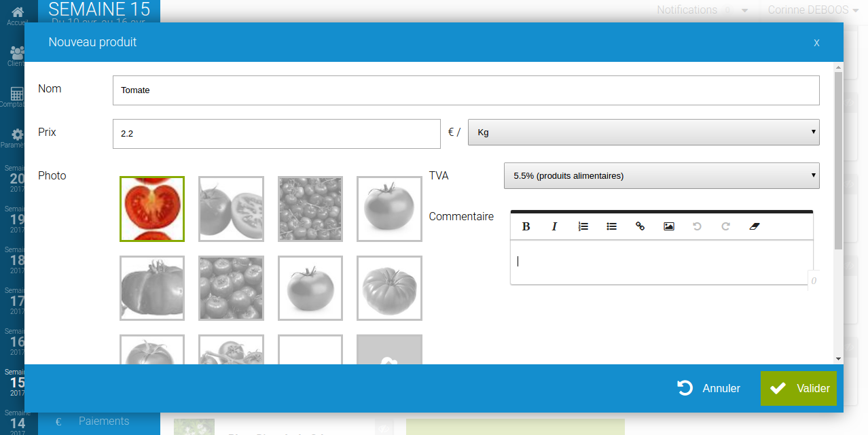Open the unit dropdown currently showing Kg

point(643,132)
